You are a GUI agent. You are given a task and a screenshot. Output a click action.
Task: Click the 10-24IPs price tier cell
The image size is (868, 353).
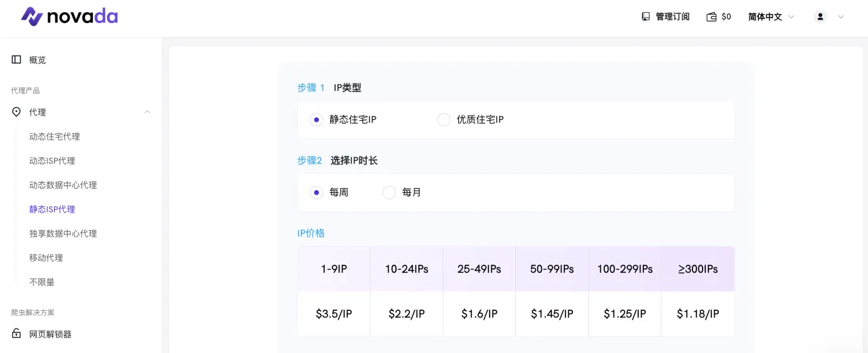click(407, 270)
